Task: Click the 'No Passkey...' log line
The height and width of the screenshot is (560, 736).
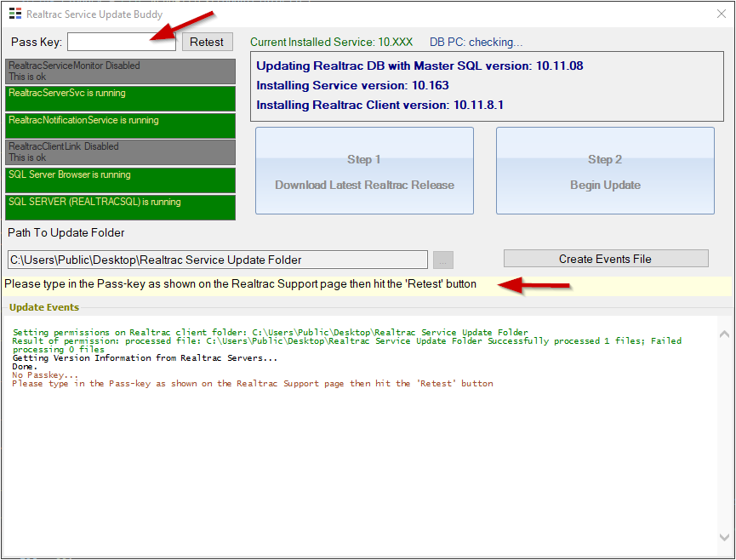Action: [45, 375]
